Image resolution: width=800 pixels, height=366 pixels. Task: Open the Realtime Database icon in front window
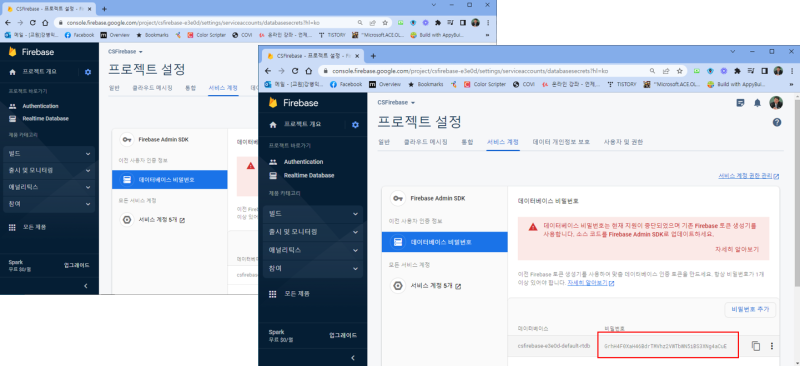pyautogui.click(x=273, y=176)
